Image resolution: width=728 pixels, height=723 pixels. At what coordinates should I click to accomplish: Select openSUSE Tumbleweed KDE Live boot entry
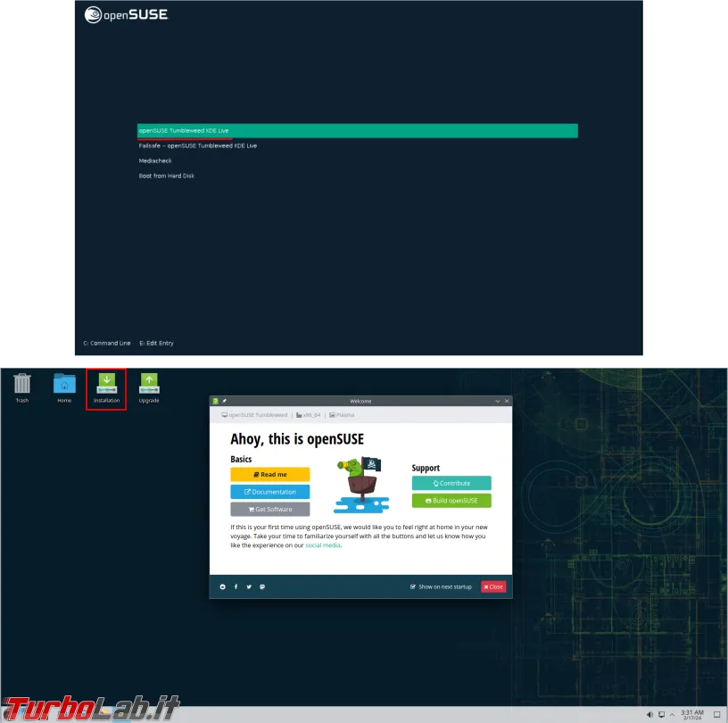tap(358, 130)
